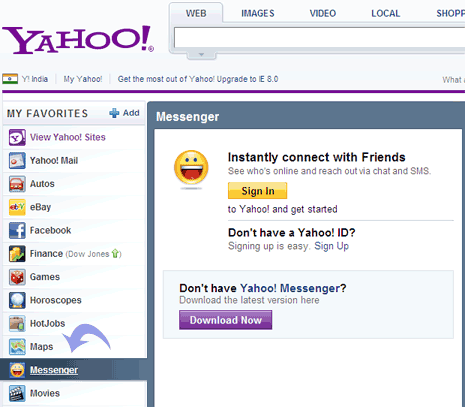Expand the search options arrow below search box

pos(201,54)
